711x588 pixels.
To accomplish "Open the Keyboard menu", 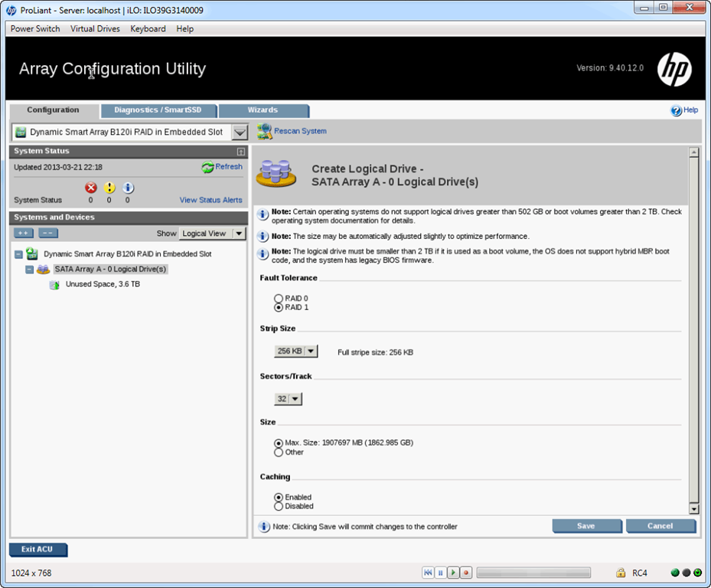I will click(148, 28).
